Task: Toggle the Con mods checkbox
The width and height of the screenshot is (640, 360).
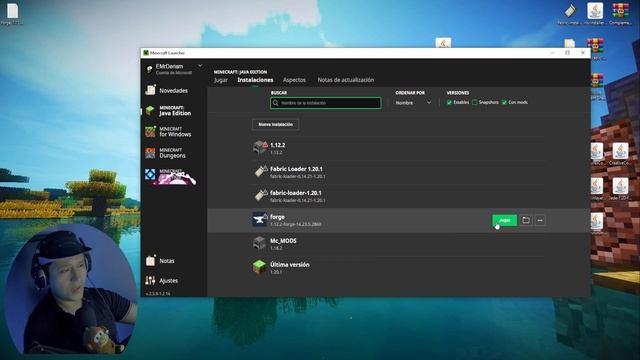Action: point(504,102)
